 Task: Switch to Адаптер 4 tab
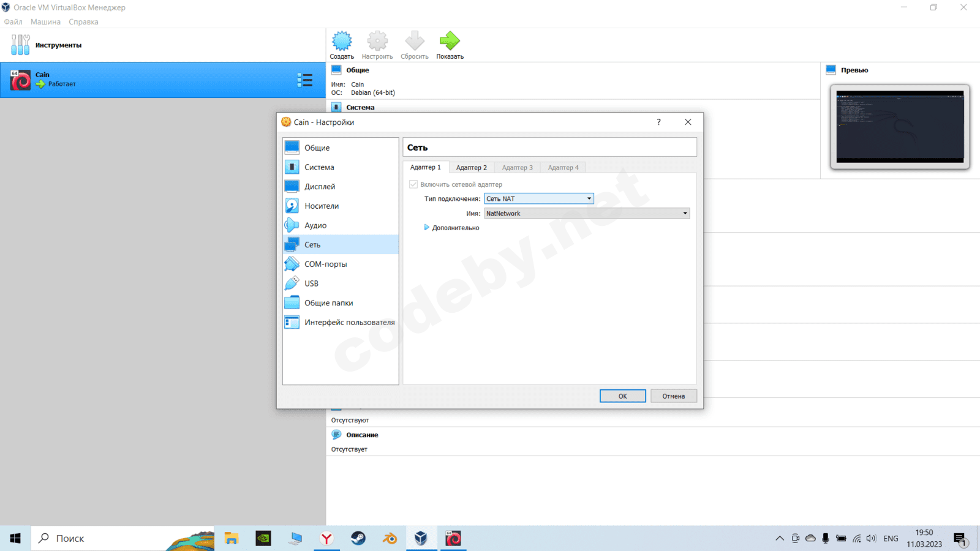tap(563, 168)
